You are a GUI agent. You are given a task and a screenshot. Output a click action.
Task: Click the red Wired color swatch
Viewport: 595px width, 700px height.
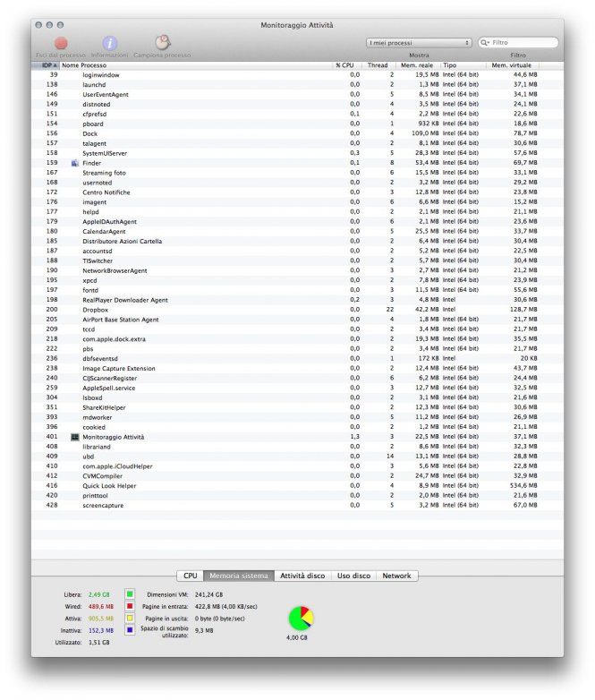pyautogui.click(x=130, y=607)
